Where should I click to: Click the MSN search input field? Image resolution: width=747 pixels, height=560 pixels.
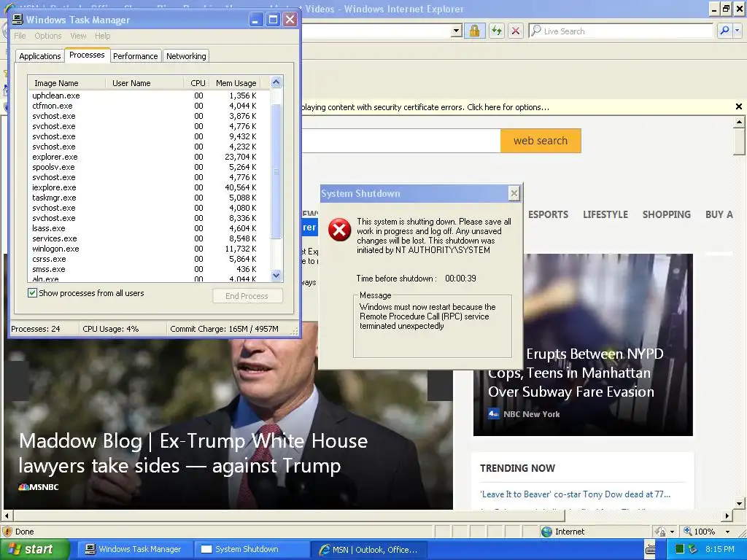point(400,141)
